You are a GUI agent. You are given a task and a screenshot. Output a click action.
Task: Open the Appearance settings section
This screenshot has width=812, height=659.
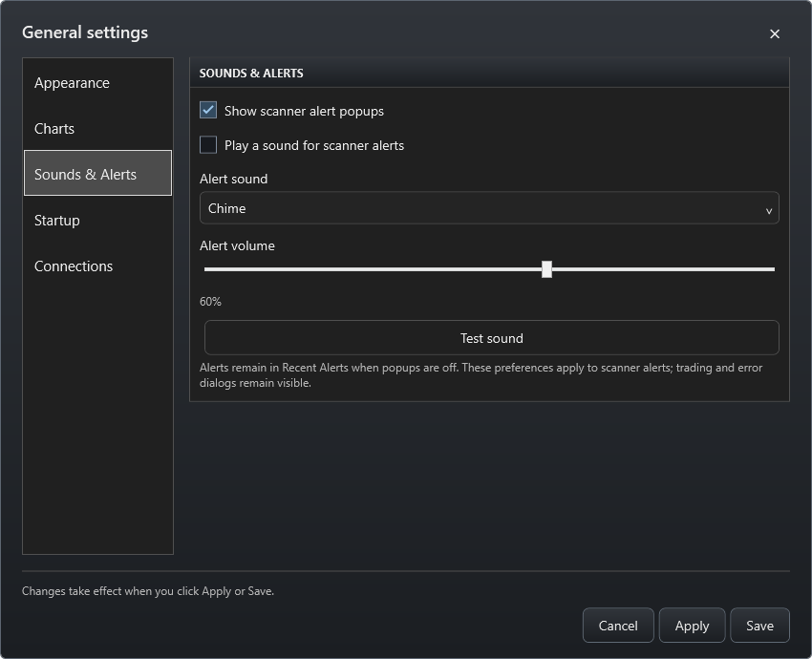click(x=97, y=83)
